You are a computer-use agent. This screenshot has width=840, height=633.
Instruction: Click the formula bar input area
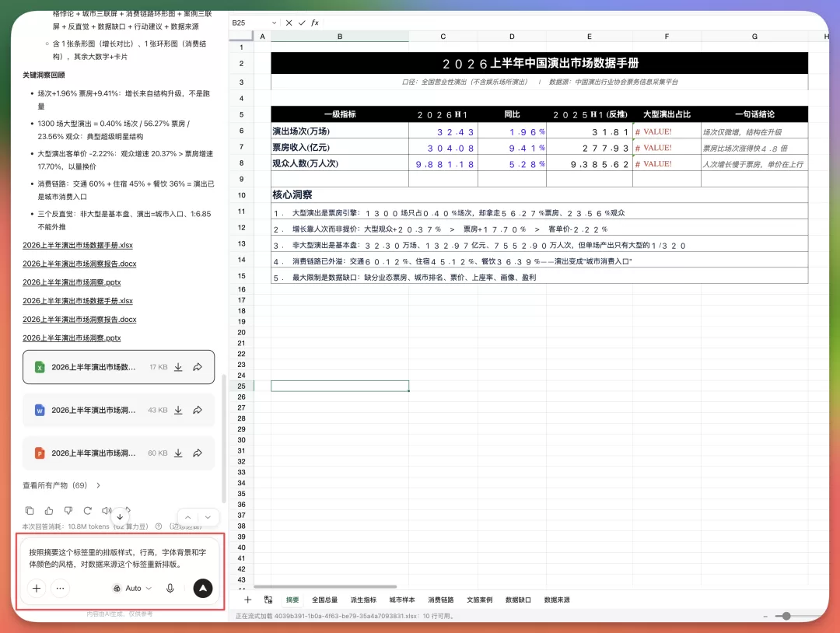[573, 23]
